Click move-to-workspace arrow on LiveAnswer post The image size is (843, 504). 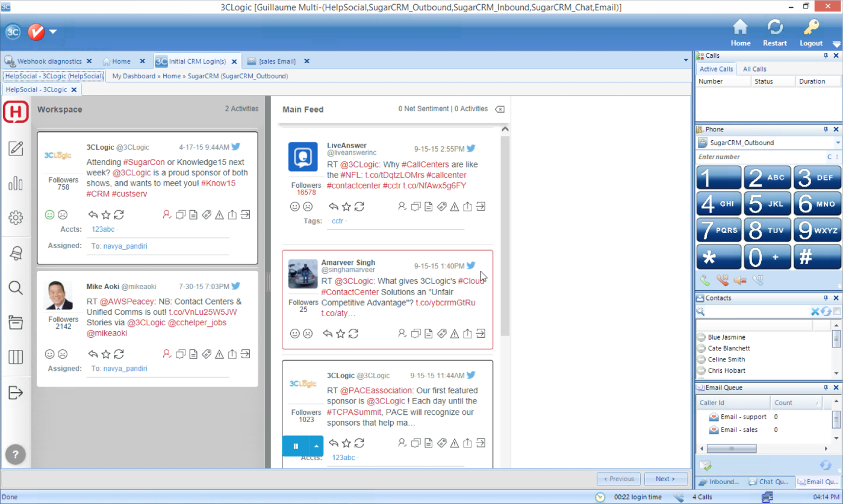tap(481, 207)
